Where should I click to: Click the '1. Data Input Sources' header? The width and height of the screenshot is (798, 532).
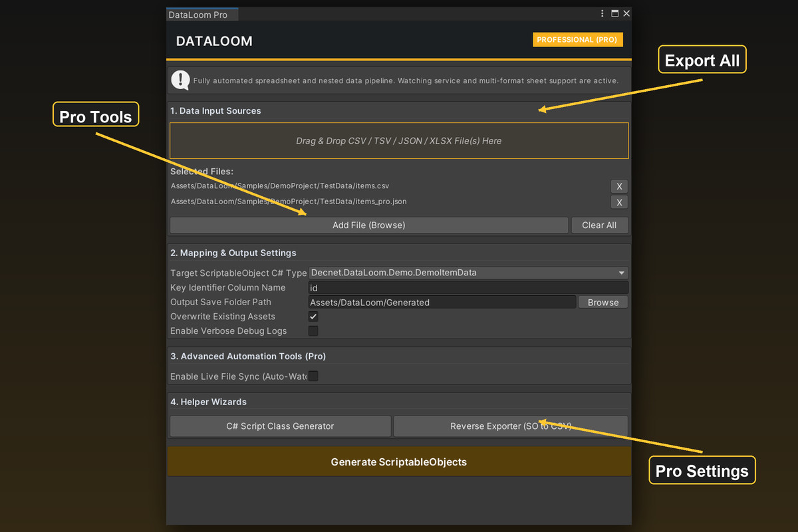[x=215, y=110]
